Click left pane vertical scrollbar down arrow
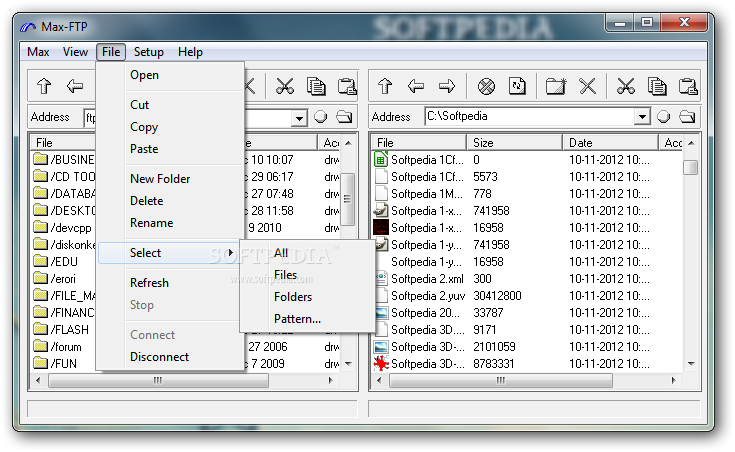 [348, 364]
